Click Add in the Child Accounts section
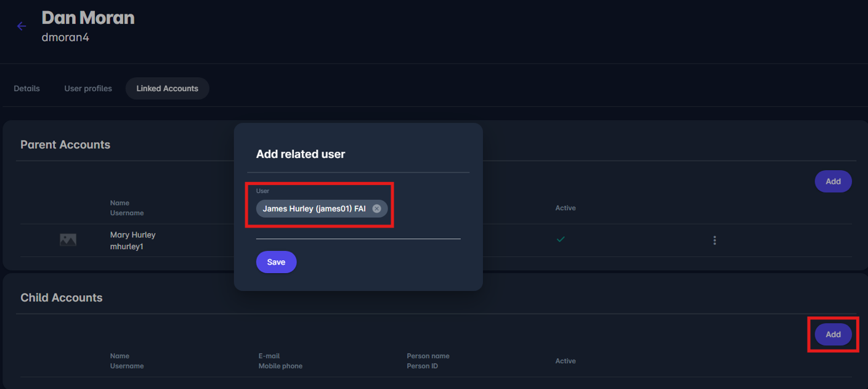Viewport: 868px width, 389px height. point(833,334)
